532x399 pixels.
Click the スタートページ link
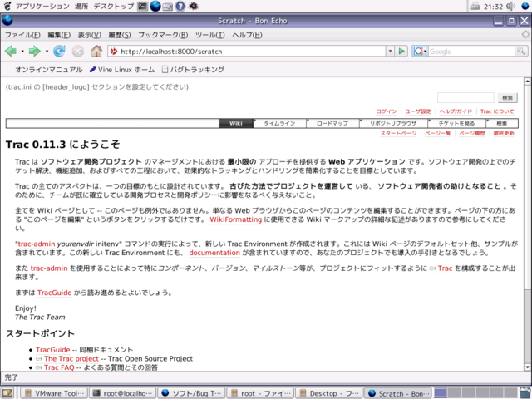pos(398,133)
